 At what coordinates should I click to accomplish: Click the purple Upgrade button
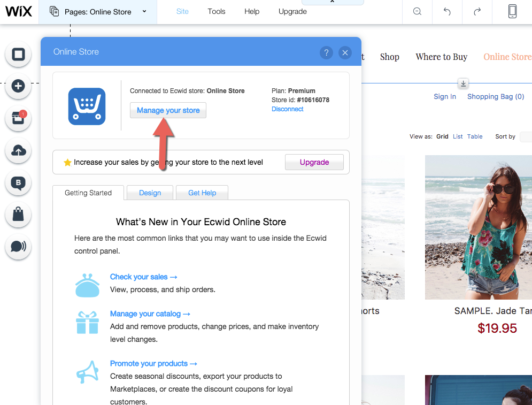[314, 162]
